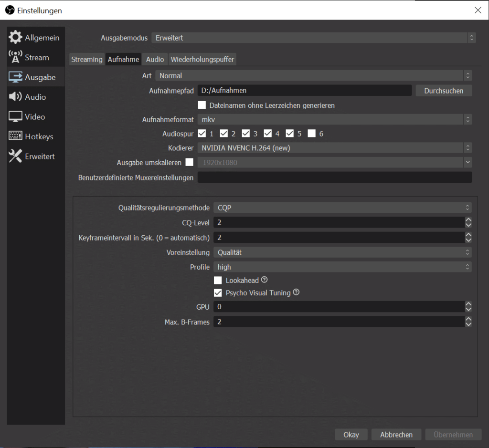
Task: Decrease GPU value with down arrow
Action: point(468,310)
